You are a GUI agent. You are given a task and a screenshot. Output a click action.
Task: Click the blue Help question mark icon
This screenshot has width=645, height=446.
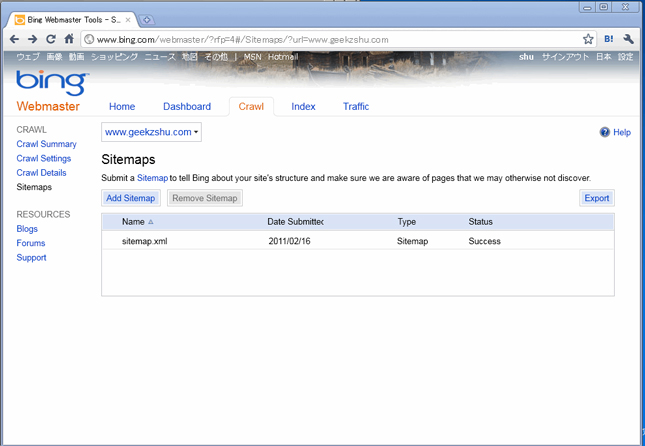coord(604,132)
